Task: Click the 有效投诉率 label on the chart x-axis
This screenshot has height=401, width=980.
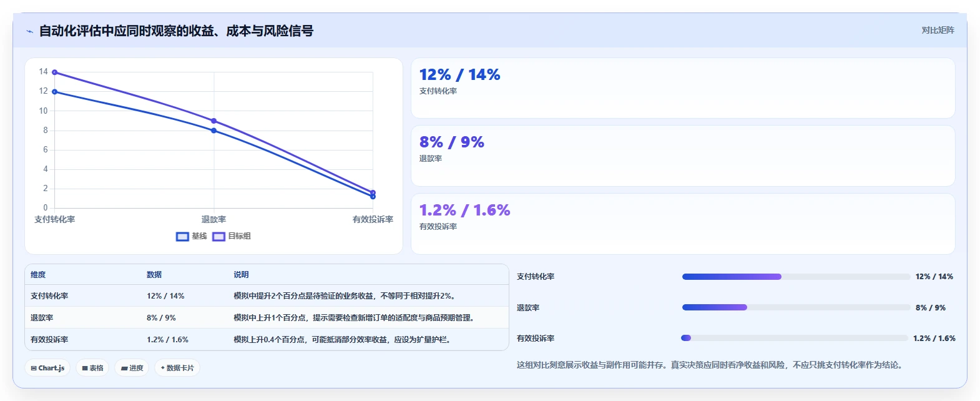Action: [373, 219]
